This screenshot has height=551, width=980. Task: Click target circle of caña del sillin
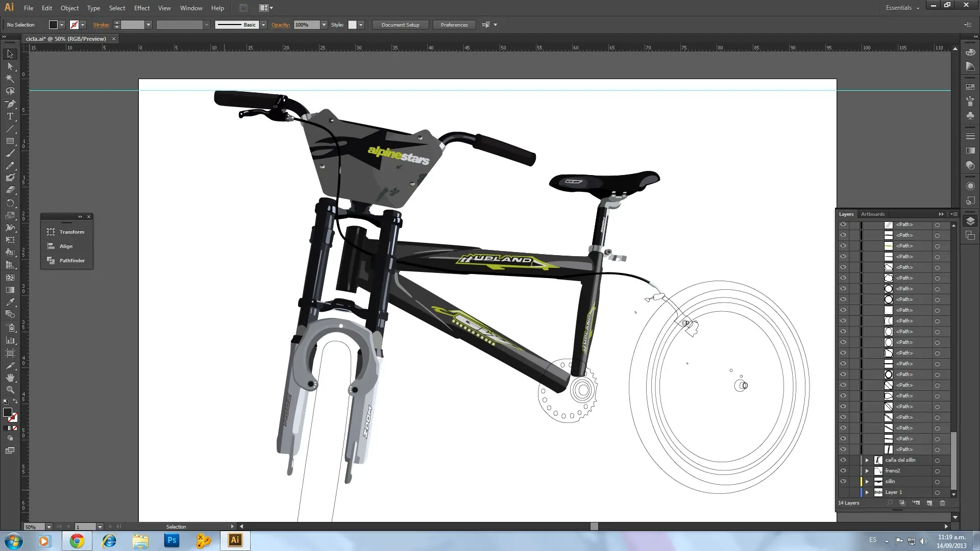click(x=937, y=461)
